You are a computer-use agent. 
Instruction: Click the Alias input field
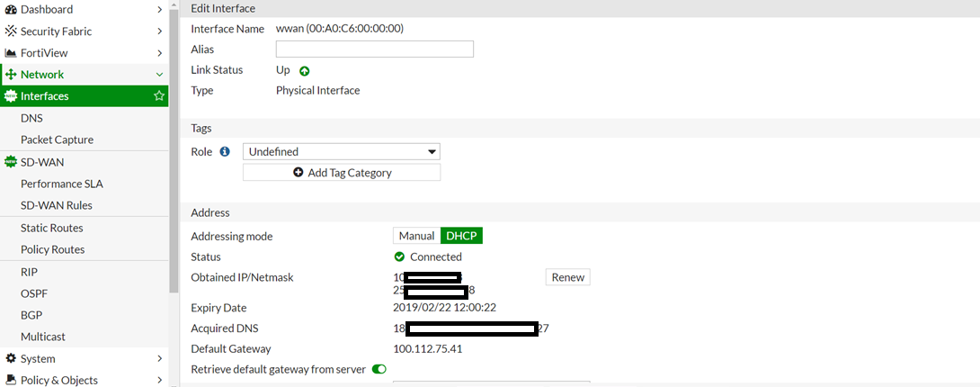(x=374, y=49)
